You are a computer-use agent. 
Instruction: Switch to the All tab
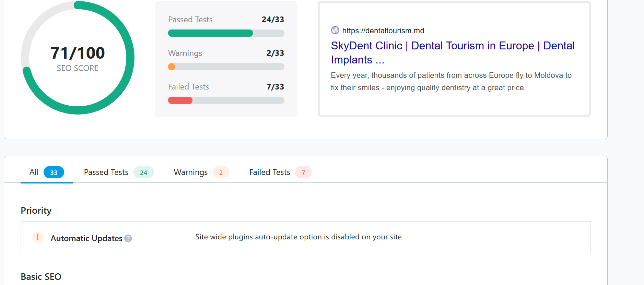click(x=34, y=172)
